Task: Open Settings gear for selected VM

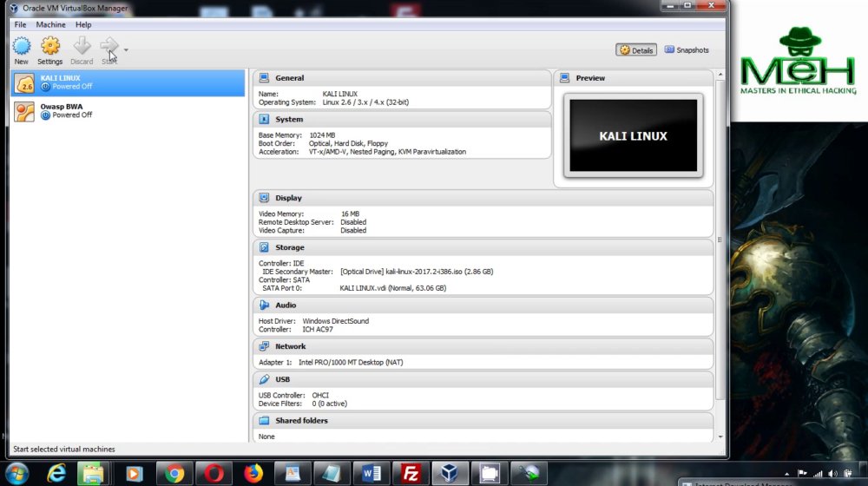Action: [x=49, y=47]
